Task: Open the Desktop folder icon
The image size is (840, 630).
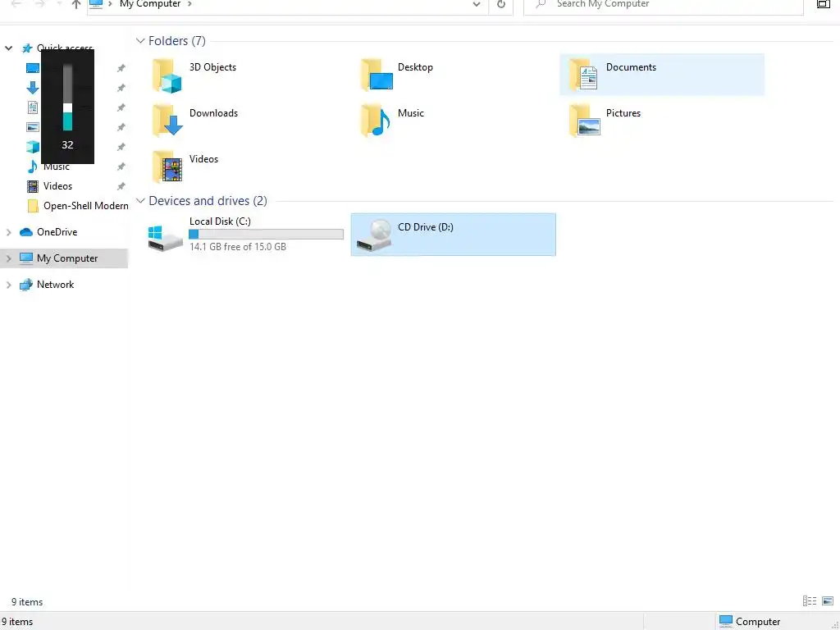Action: point(377,75)
